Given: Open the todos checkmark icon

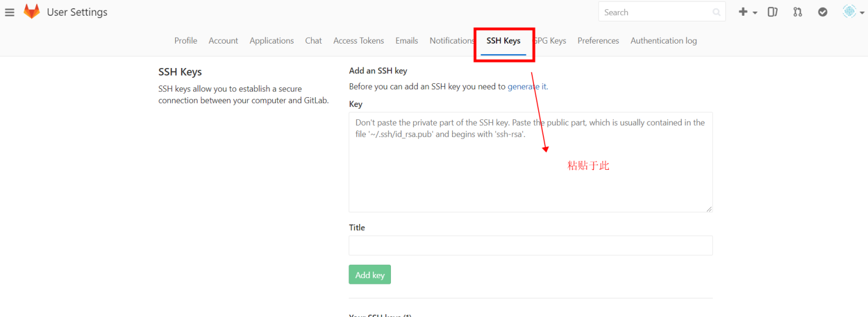Looking at the screenshot, I should (823, 12).
